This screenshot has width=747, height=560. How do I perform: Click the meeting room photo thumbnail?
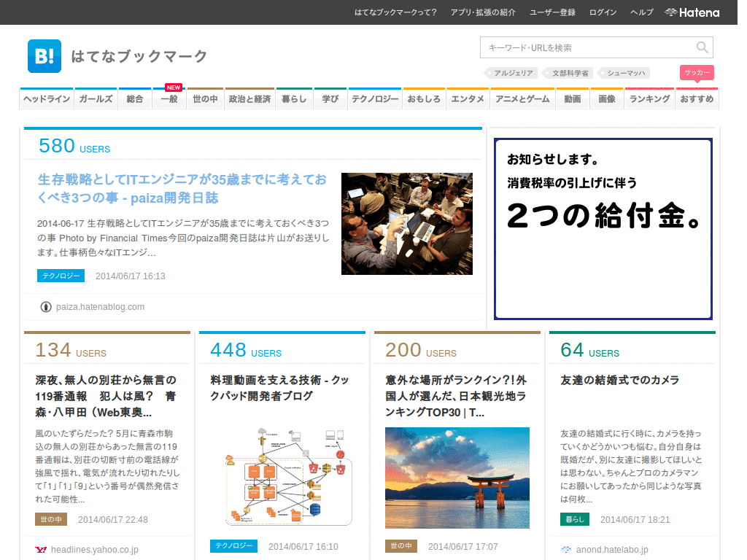(x=407, y=224)
